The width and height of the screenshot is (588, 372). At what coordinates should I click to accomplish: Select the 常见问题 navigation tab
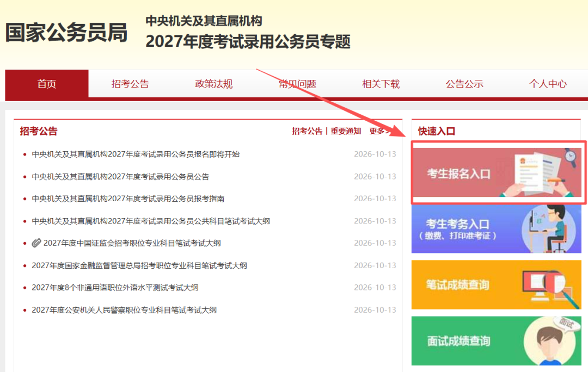click(x=297, y=84)
